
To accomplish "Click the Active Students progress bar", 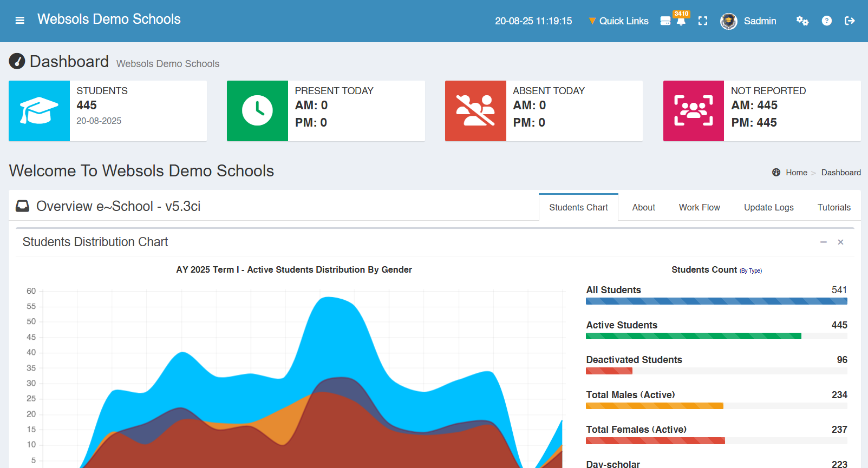I will tap(693, 337).
